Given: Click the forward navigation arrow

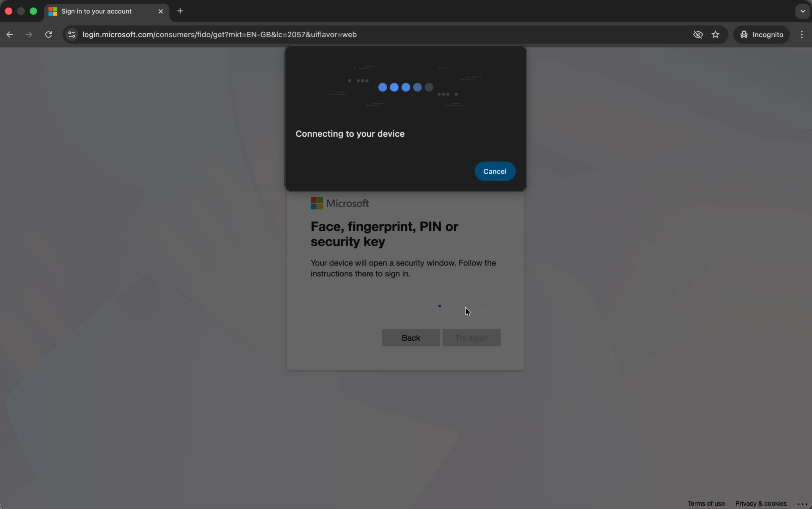Looking at the screenshot, I should [29, 34].
